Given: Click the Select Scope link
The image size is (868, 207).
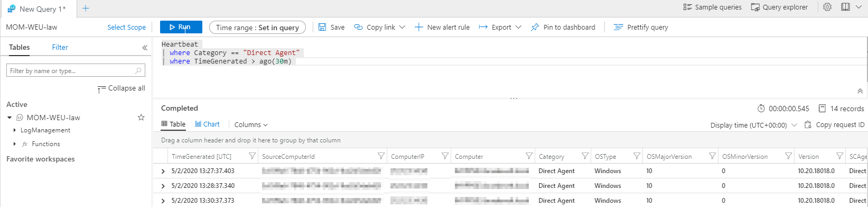Looking at the screenshot, I should (126, 28).
